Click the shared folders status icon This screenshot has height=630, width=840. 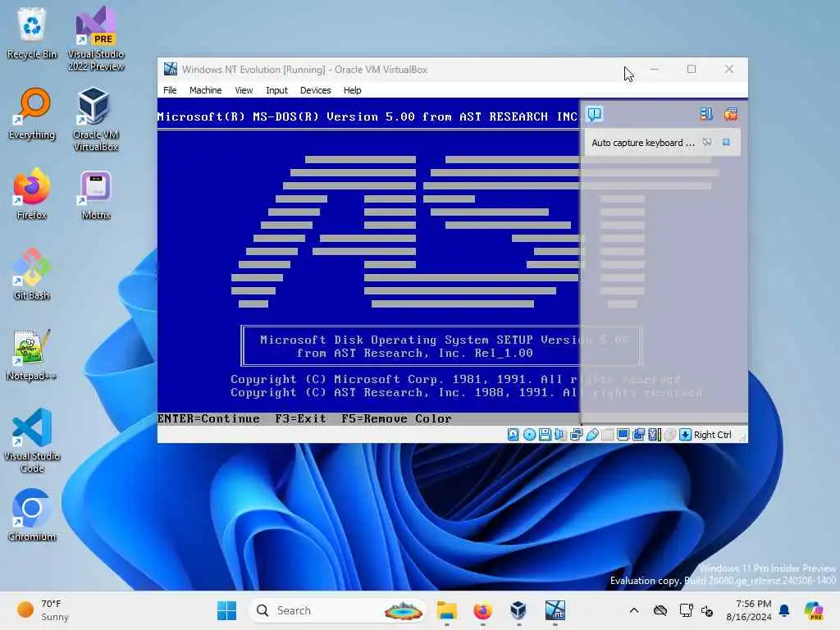point(608,435)
